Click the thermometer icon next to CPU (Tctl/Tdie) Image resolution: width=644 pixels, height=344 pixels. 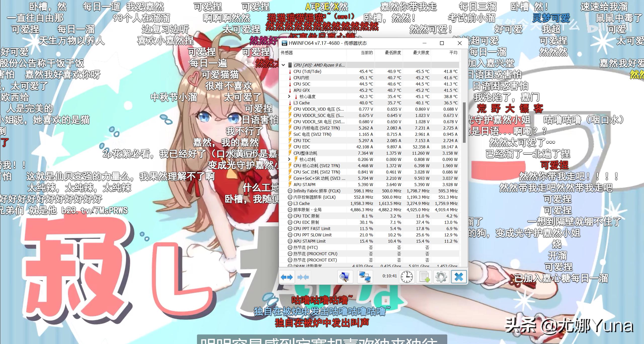(290, 72)
